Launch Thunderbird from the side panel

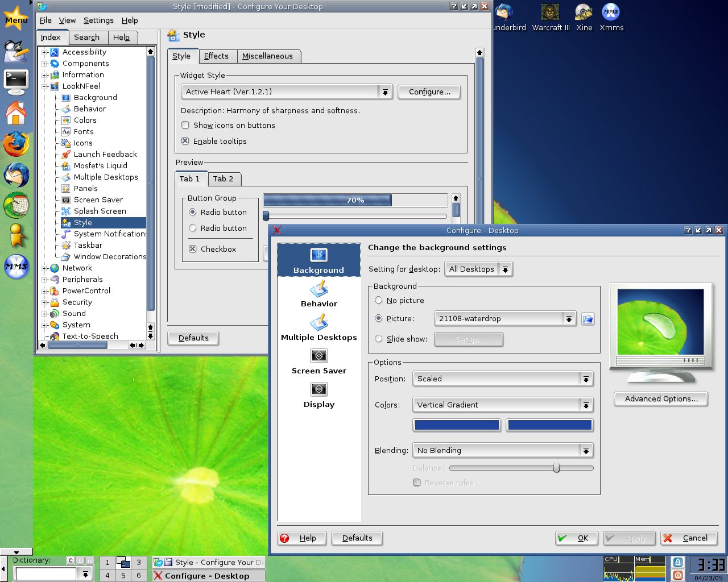[x=16, y=174]
